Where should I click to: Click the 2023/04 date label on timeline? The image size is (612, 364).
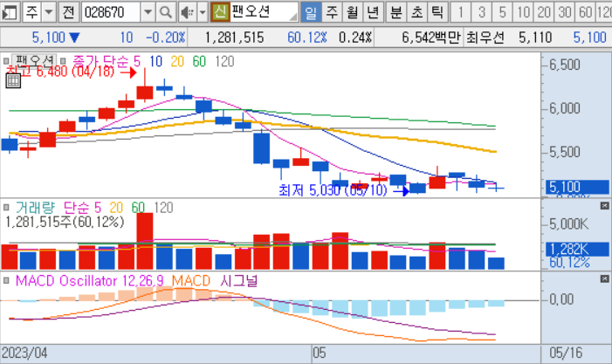(x=24, y=353)
